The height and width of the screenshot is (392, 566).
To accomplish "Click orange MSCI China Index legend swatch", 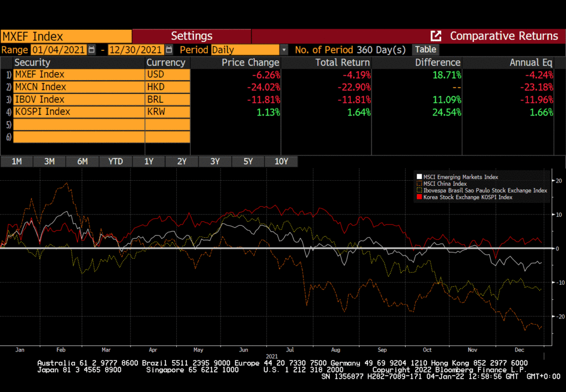I will pyautogui.click(x=419, y=184).
